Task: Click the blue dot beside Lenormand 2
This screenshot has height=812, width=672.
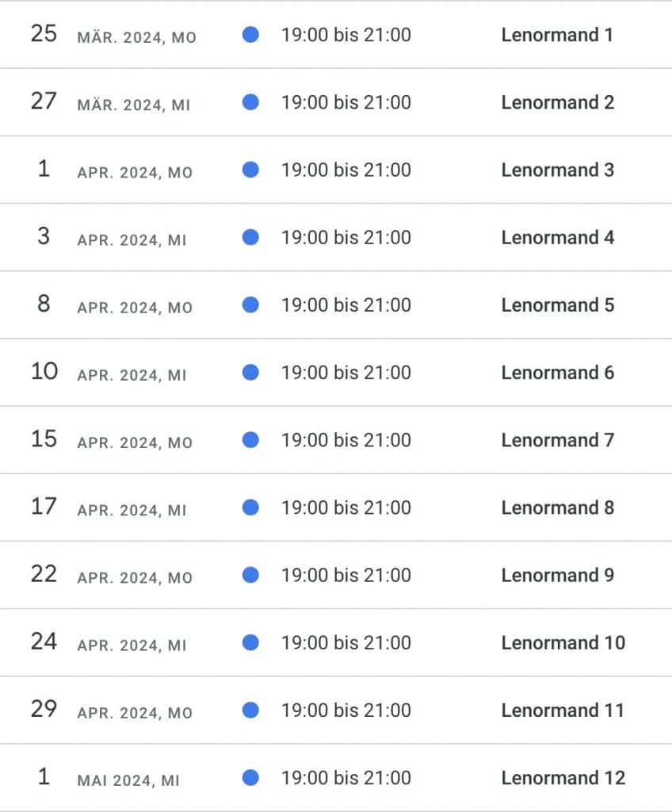Action: [250, 101]
